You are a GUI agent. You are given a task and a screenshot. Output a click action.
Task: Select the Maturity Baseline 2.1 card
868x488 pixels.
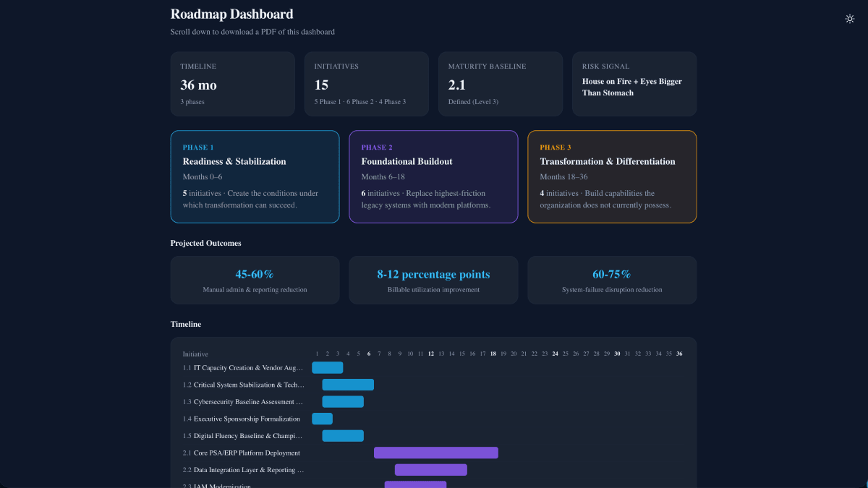501,84
